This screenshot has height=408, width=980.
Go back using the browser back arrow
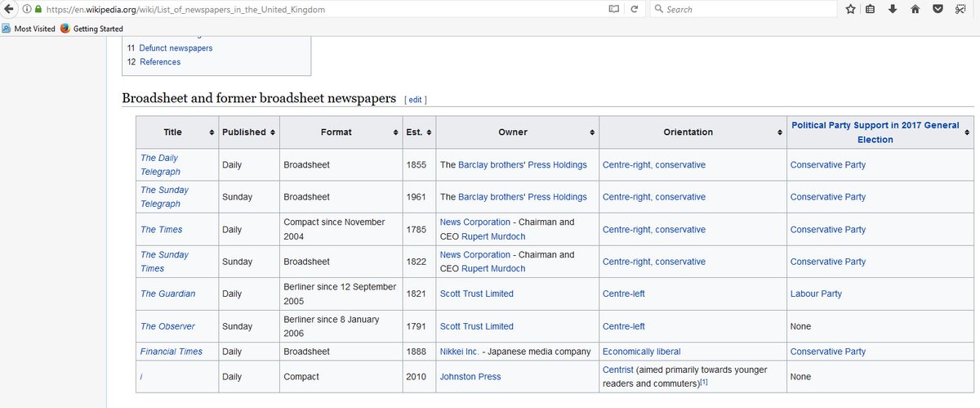[x=9, y=9]
